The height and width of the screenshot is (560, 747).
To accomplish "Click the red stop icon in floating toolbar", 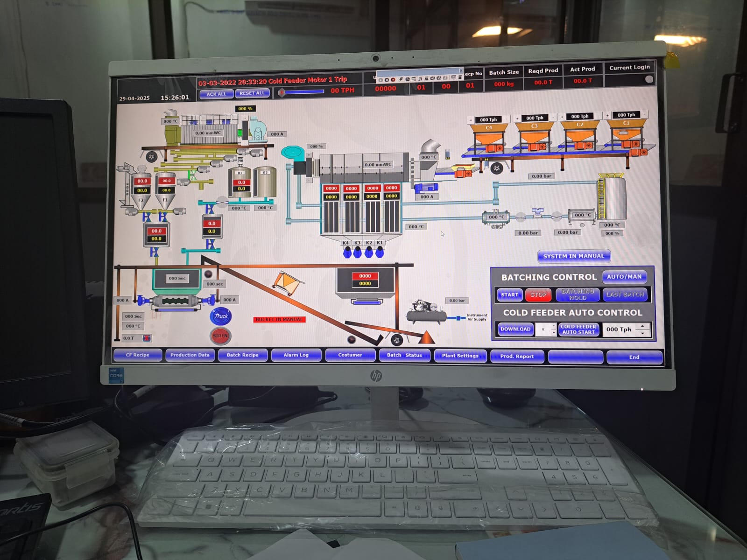I will tap(393, 79).
